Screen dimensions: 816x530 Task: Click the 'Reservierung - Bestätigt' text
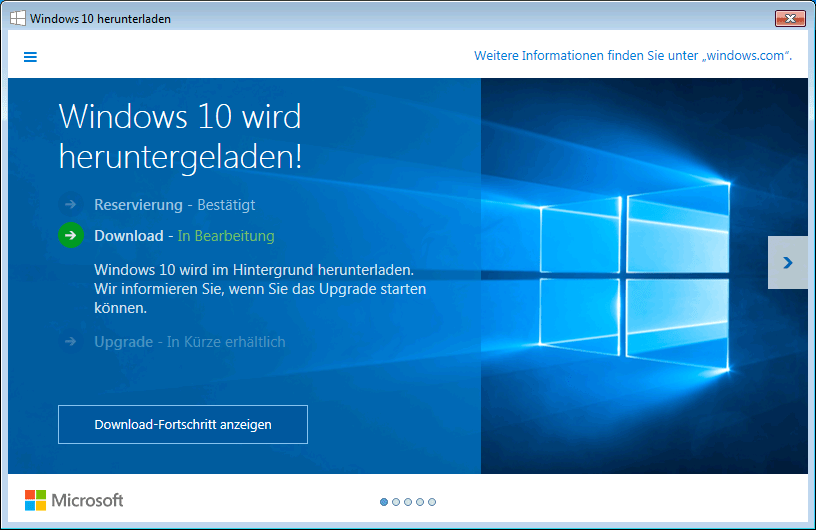(174, 205)
